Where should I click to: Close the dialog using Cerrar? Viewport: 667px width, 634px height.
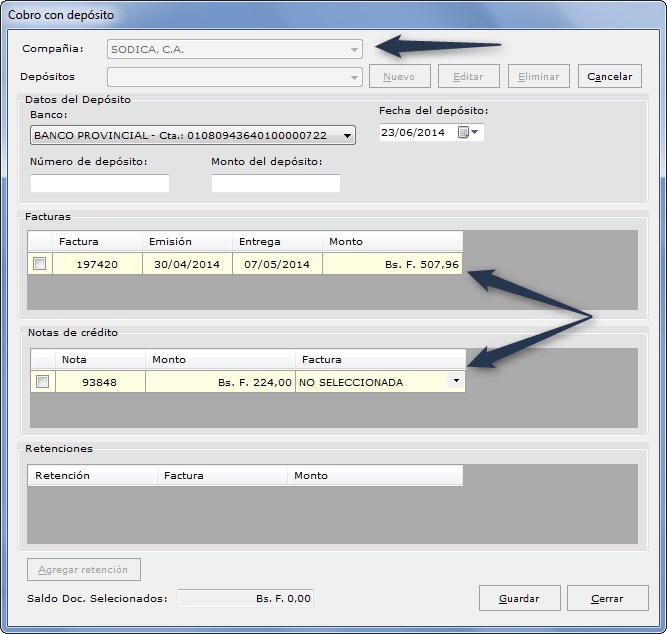[607, 598]
